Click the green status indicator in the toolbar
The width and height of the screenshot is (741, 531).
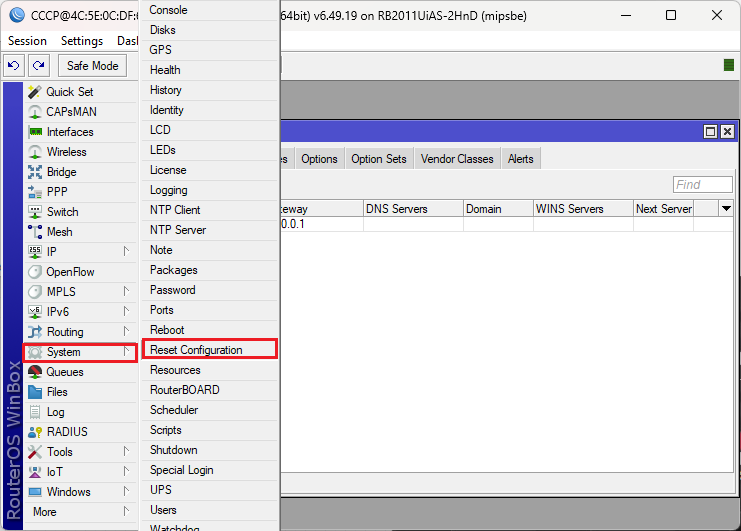click(729, 65)
